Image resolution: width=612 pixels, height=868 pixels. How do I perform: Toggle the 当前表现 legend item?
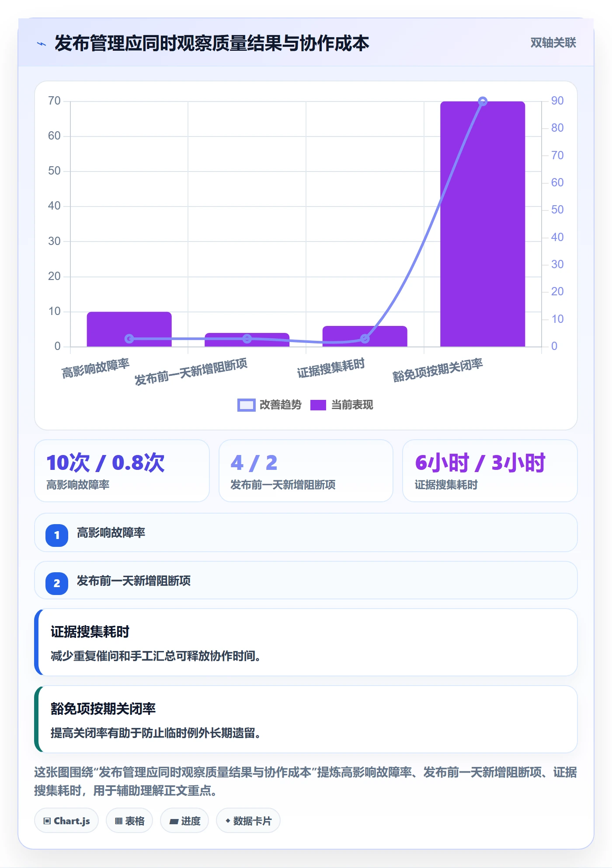pos(342,405)
